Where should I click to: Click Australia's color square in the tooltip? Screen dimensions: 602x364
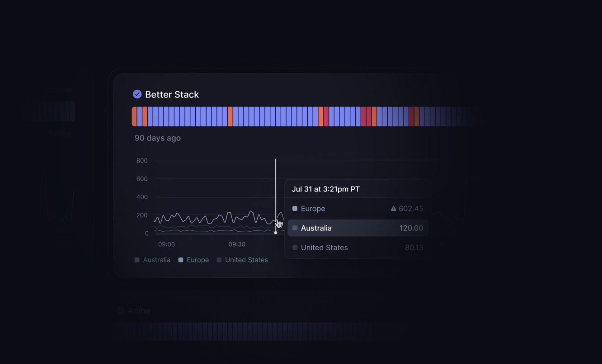tap(295, 228)
